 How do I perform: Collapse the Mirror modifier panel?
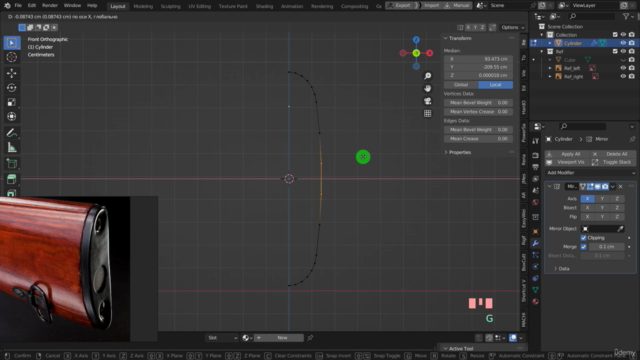[549, 187]
